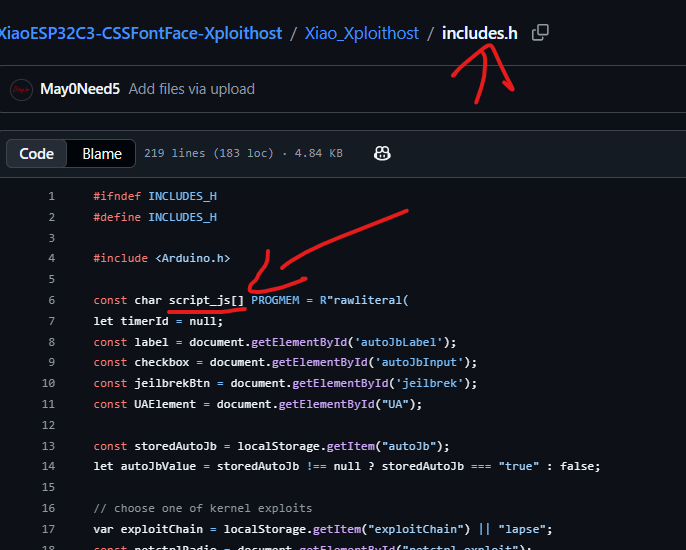686x550 pixels.
Task: Click the INCLUDES_H symbol on the #define line
Action: click(182, 217)
